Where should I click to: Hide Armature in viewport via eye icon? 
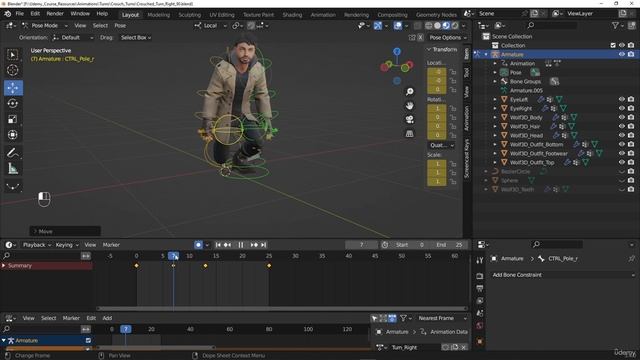pos(622,54)
